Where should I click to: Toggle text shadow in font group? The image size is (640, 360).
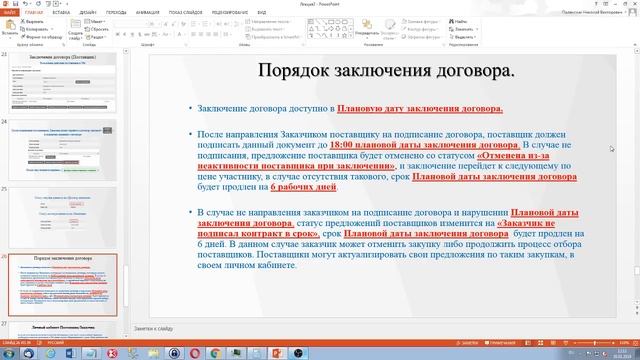tap(140, 35)
